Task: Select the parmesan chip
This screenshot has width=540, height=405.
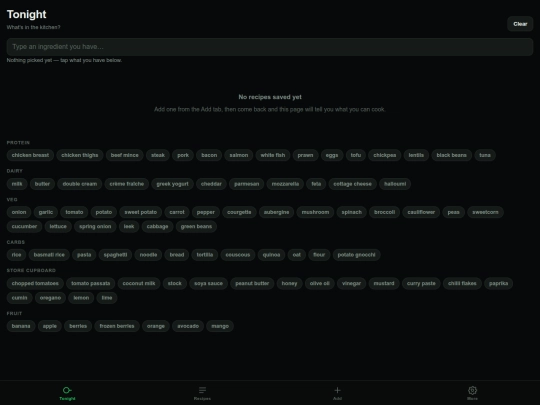Action: coord(247,184)
